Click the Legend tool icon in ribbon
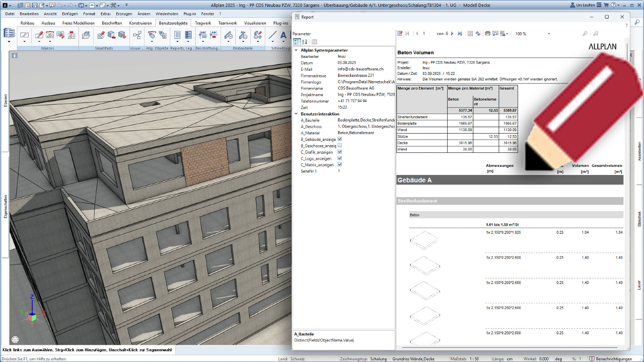 point(188,36)
